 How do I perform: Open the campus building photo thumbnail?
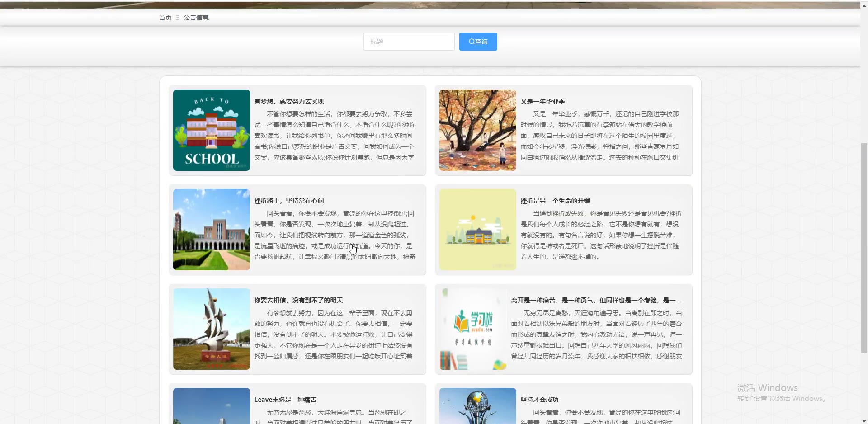point(211,230)
